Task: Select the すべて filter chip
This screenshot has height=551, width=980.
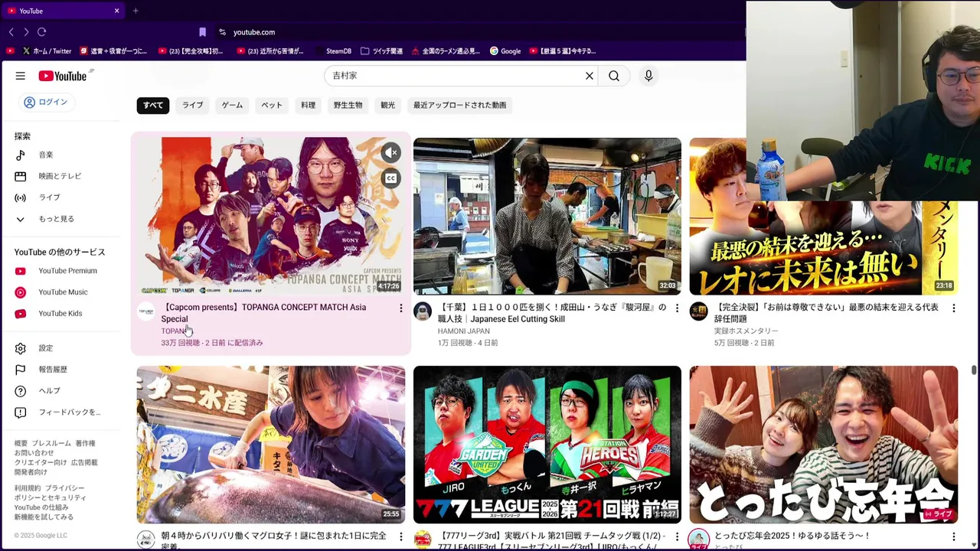Action: click(153, 105)
